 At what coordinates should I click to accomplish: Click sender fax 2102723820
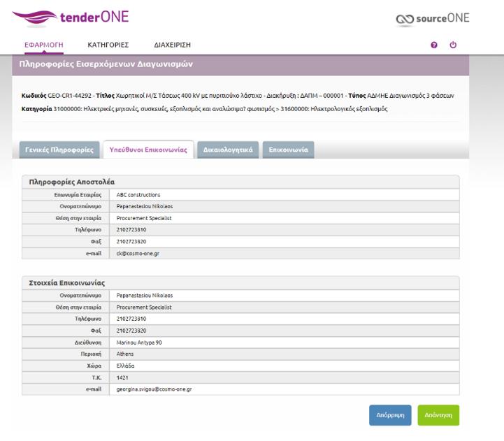pos(131,242)
